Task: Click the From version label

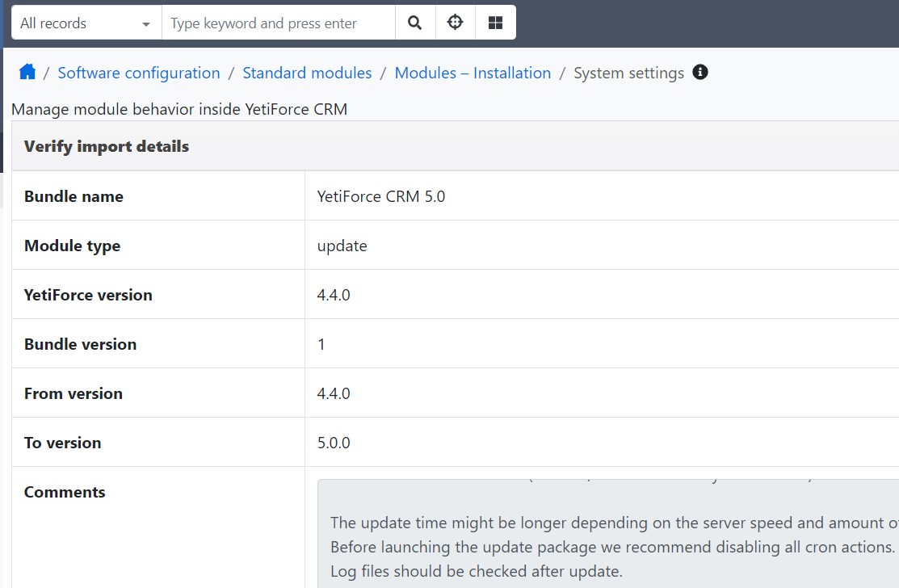Action: (74, 393)
